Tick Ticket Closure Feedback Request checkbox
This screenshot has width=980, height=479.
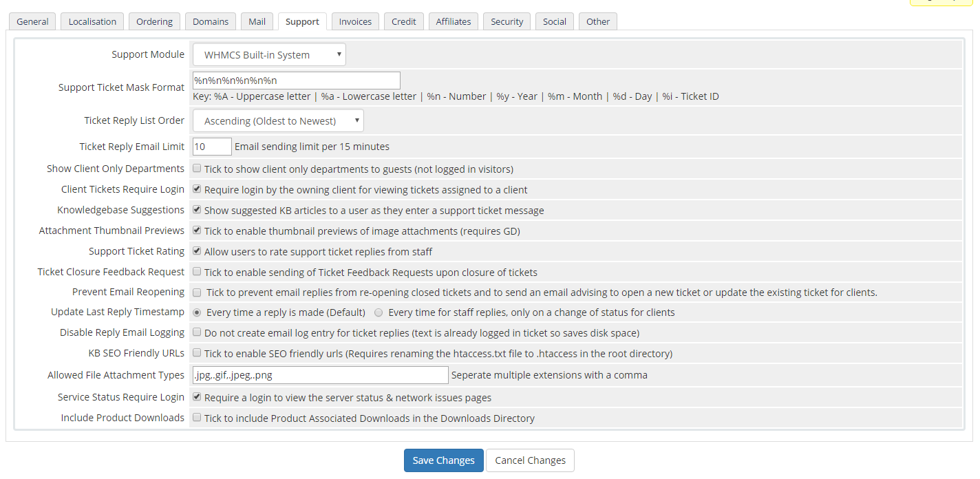(x=198, y=272)
